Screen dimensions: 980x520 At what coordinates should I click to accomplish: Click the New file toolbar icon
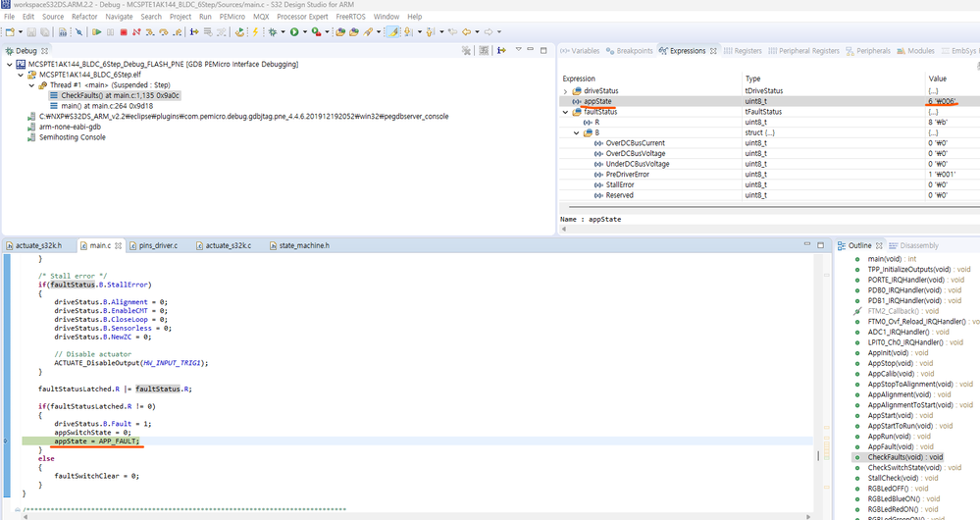click(x=10, y=31)
